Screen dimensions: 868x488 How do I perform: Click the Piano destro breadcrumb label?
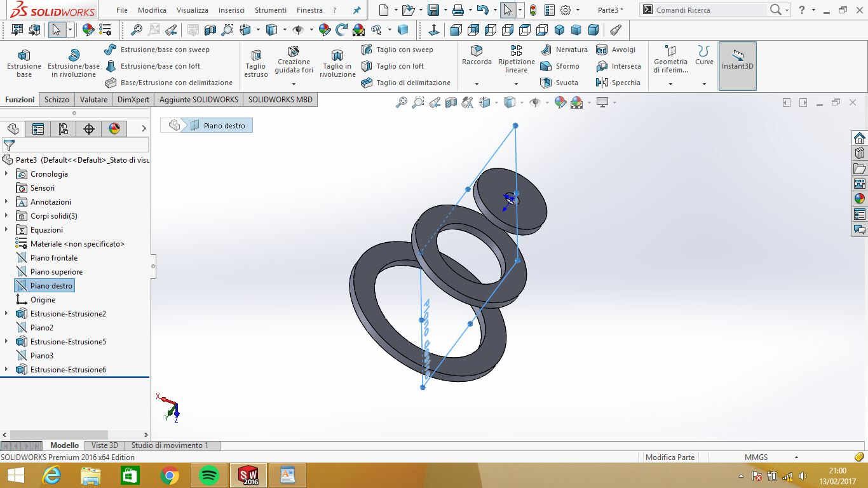point(224,126)
